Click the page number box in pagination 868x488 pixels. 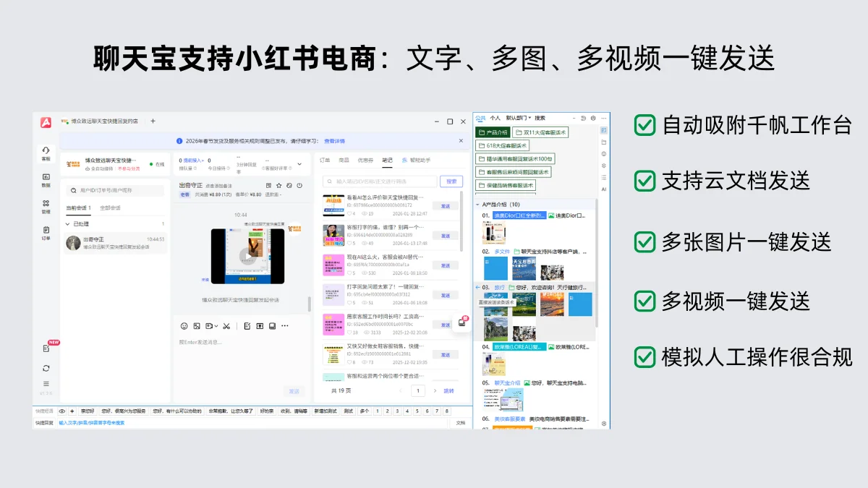pos(418,390)
